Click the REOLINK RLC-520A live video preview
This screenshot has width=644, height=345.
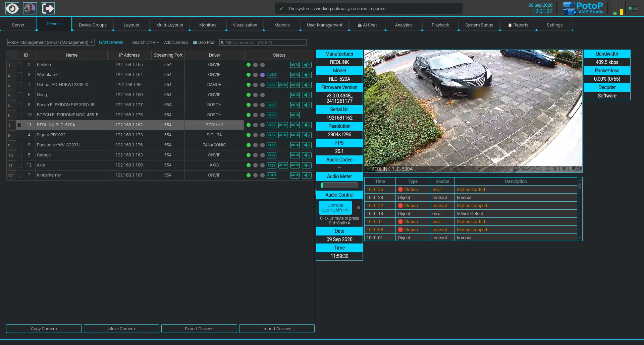point(473,111)
